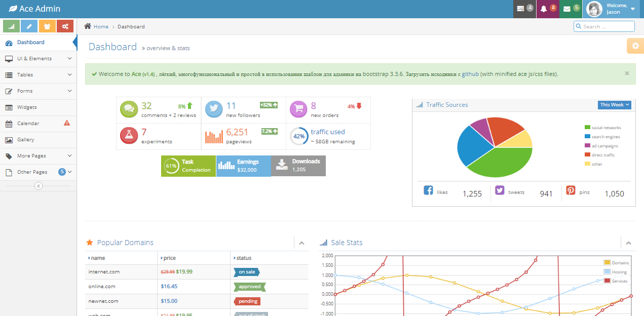Open the This Week dropdown
The height and width of the screenshot is (316, 644).
615,105
